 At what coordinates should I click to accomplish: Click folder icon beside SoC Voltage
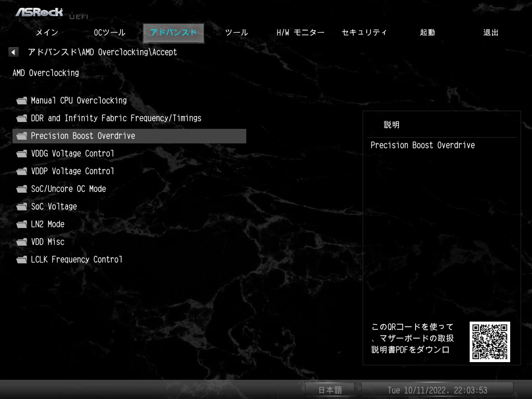click(x=22, y=207)
